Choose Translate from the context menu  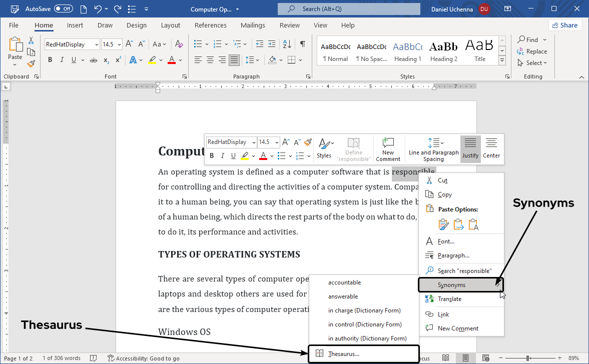pyautogui.click(x=449, y=299)
